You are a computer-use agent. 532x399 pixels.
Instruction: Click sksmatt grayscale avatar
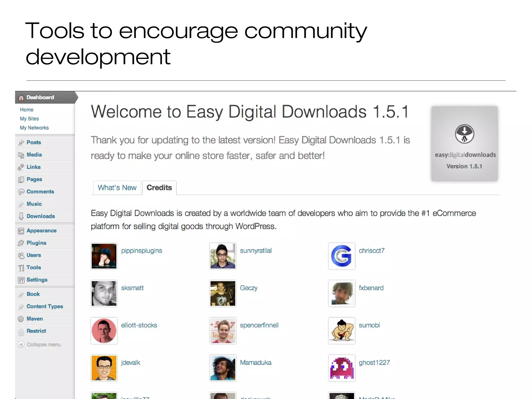pos(104,293)
